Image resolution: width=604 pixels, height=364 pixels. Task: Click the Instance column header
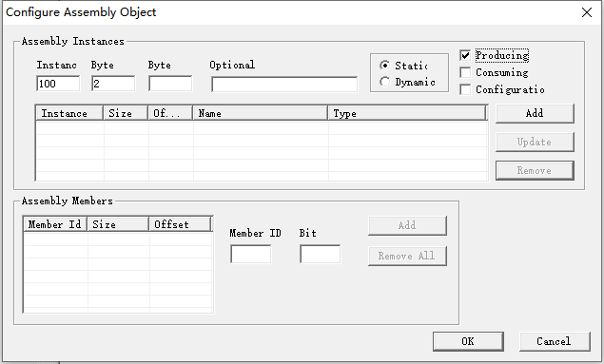[69, 113]
